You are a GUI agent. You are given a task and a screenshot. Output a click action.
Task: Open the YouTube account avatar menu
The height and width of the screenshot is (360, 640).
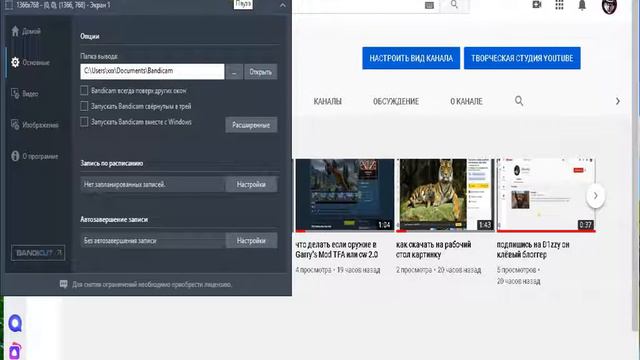(x=609, y=6)
